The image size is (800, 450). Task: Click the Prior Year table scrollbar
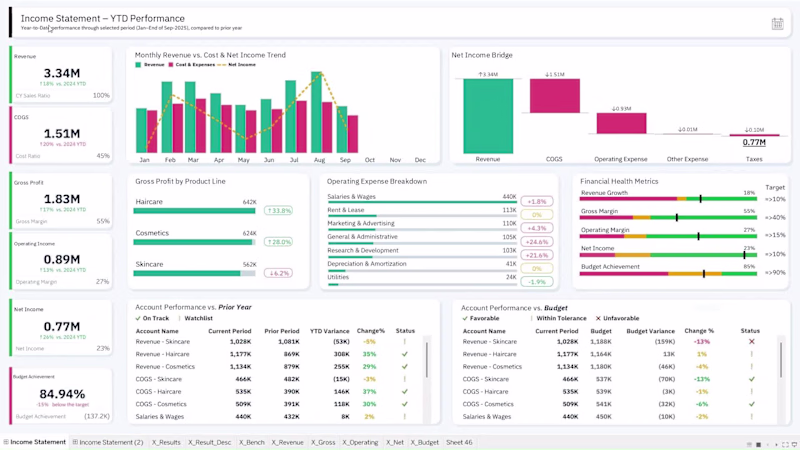point(427,360)
